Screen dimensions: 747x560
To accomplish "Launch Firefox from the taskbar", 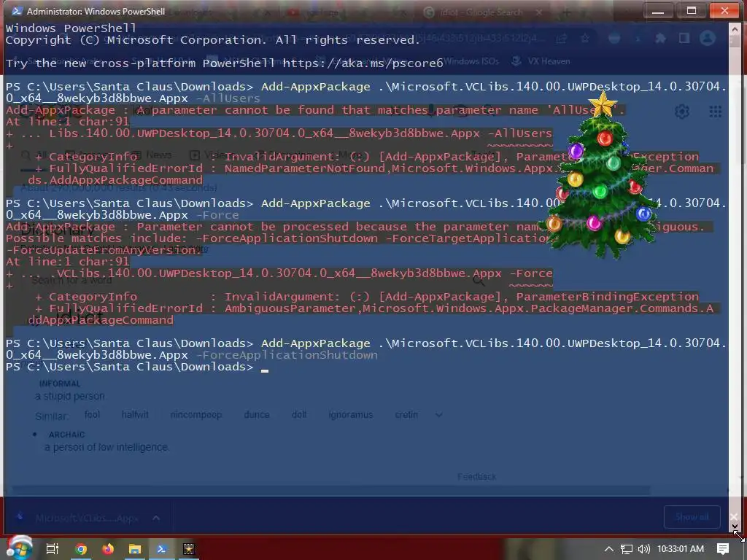I will tap(108, 549).
